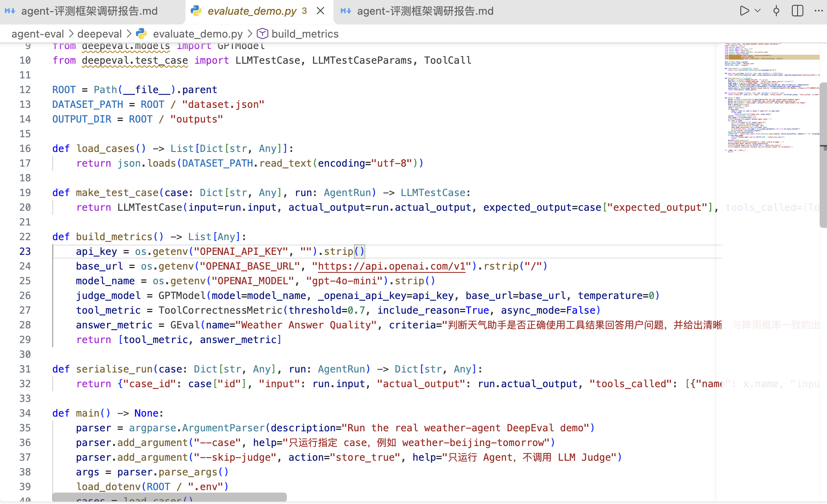Click markdown icon on first tab

pos(10,11)
